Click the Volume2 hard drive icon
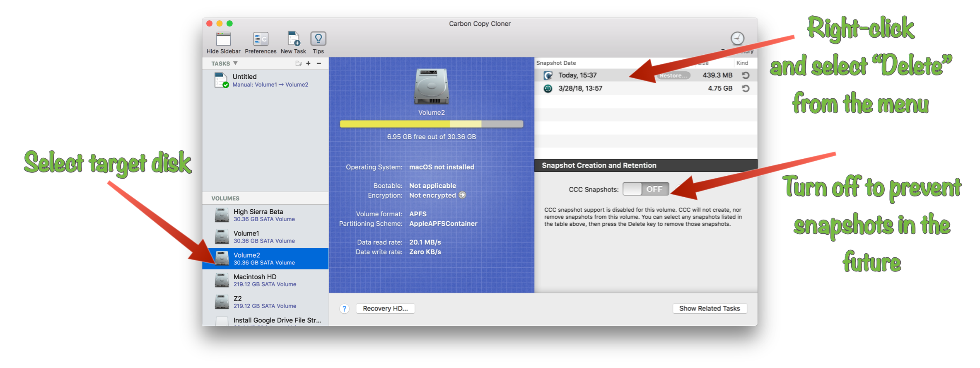This screenshot has height=368, width=980. (431, 86)
